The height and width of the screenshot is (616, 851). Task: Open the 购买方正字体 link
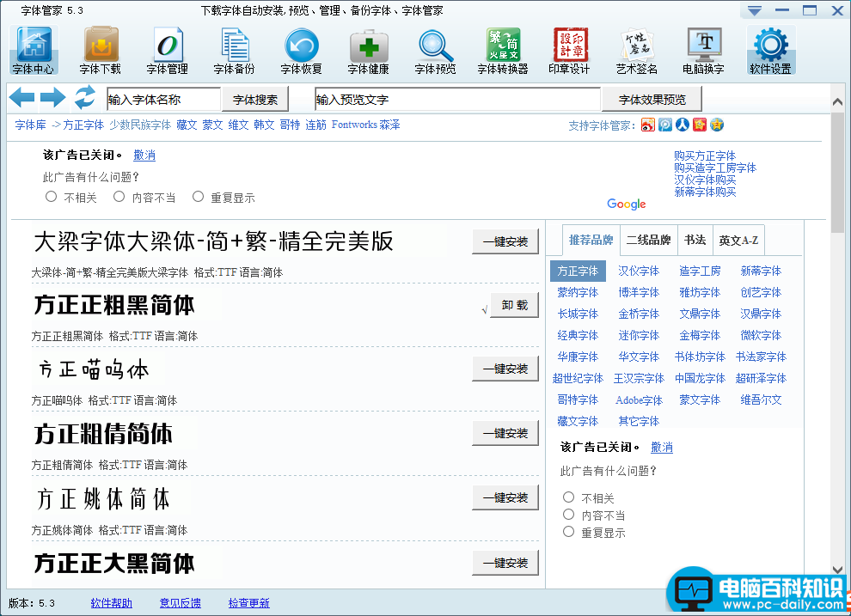705,156
